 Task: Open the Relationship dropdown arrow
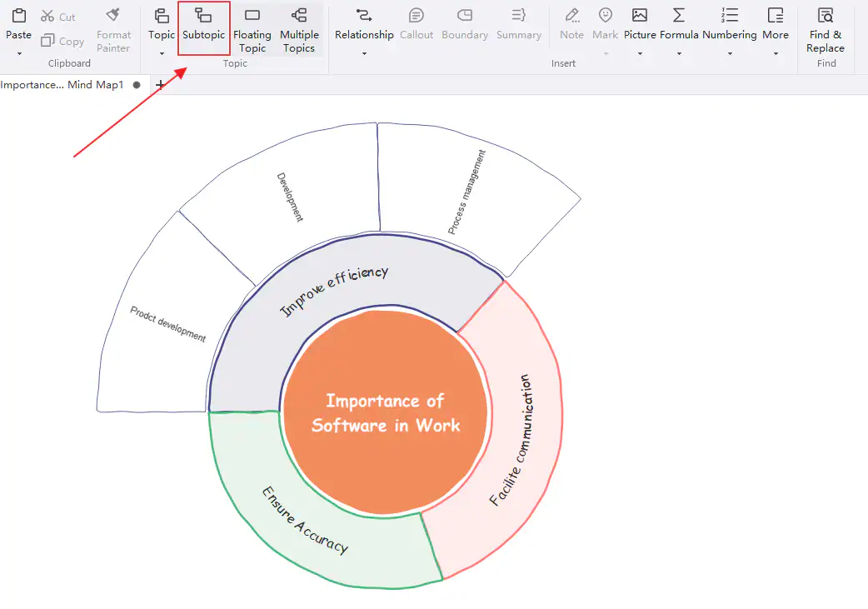click(x=364, y=53)
